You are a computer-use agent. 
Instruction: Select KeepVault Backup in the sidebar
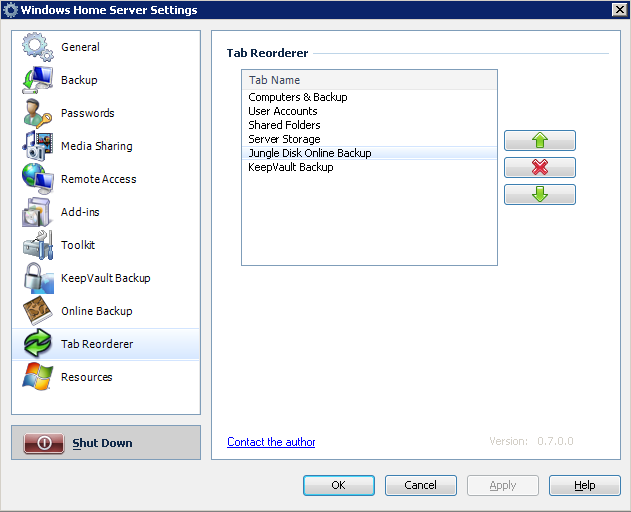106,278
